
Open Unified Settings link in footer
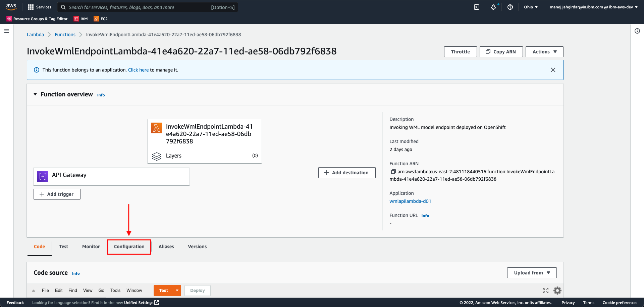coord(141,303)
